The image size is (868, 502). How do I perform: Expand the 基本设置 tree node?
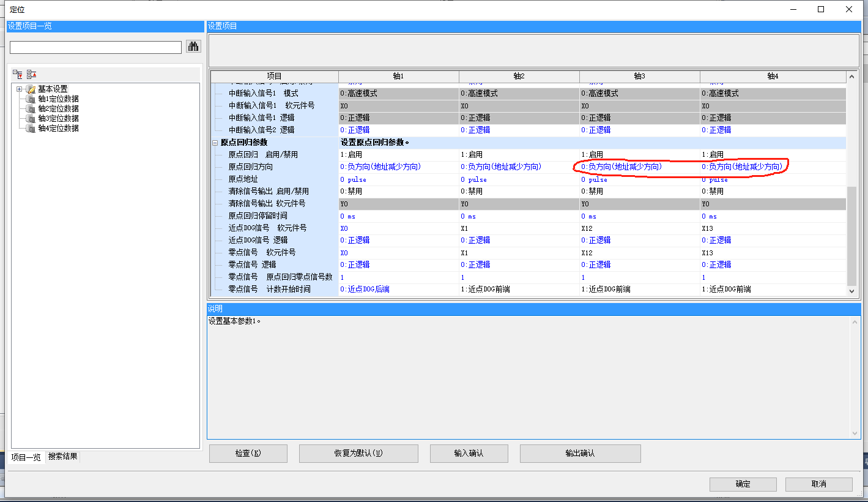click(x=20, y=89)
